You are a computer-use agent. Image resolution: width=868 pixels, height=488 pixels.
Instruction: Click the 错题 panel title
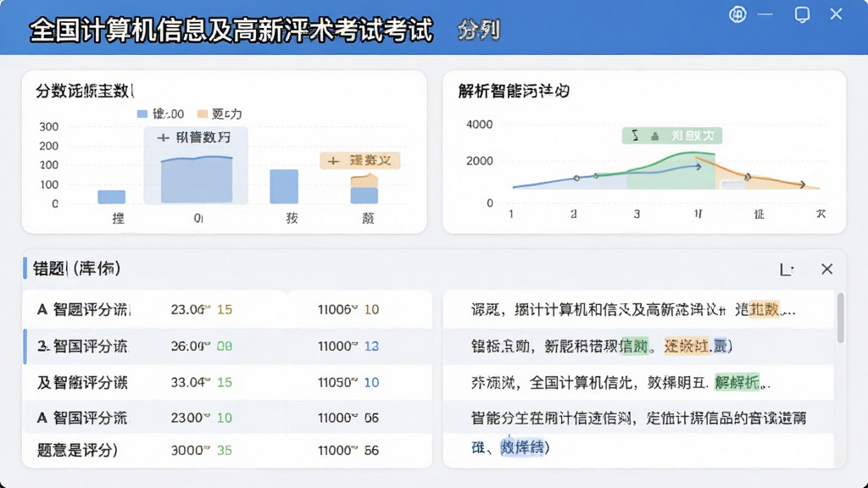click(76, 269)
